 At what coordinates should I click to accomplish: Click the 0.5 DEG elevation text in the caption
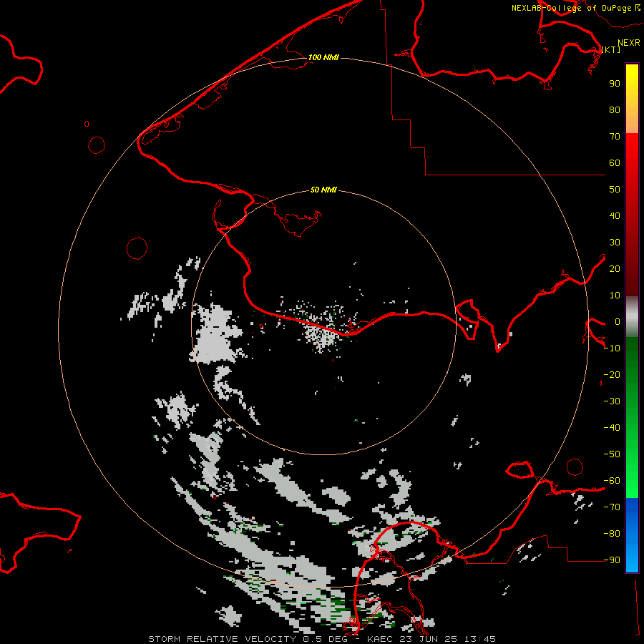point(326,639)
